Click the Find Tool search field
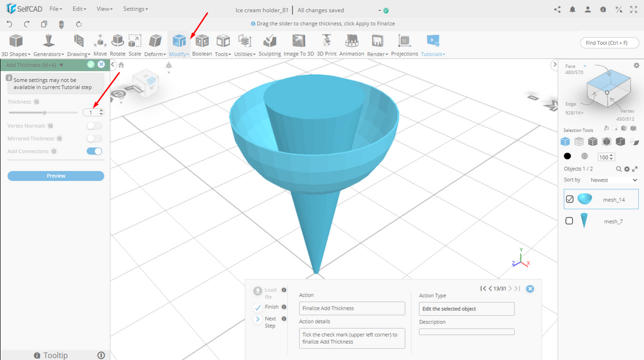644x360 pixels. [x=609, y=43]
